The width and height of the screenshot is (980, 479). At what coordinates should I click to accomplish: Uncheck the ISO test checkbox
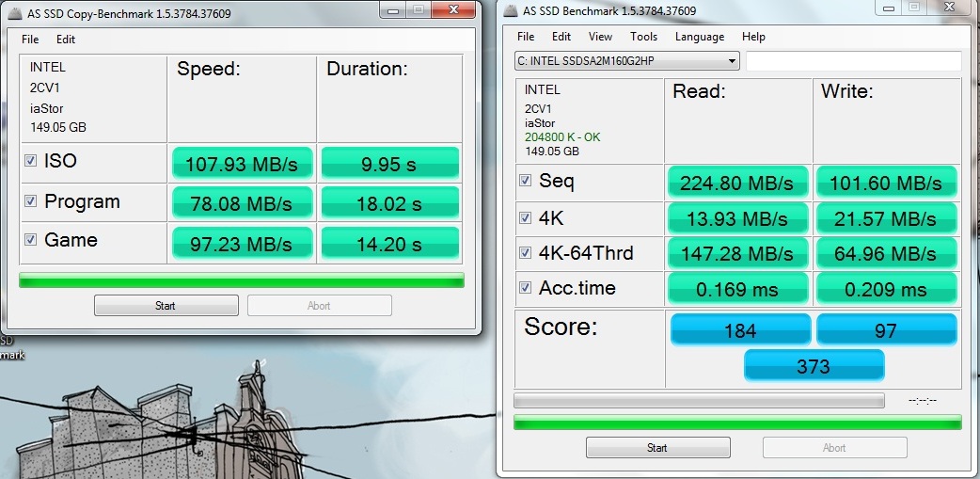tap(30, 161)
